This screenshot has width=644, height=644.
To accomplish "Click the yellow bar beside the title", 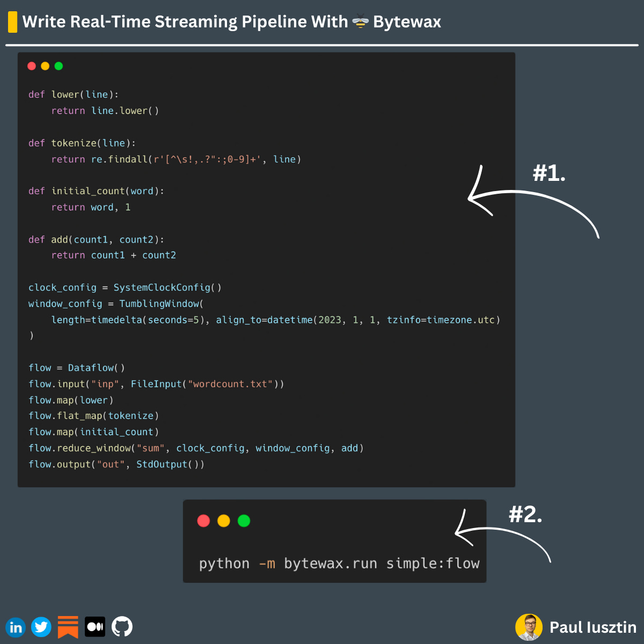I will tap(12, 22).
